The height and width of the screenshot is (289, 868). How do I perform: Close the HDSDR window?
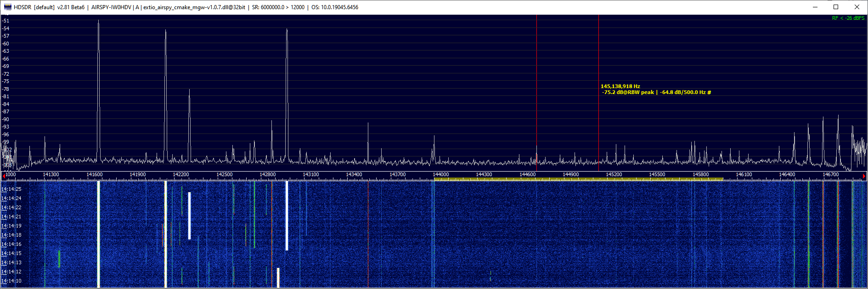[857, 7]
